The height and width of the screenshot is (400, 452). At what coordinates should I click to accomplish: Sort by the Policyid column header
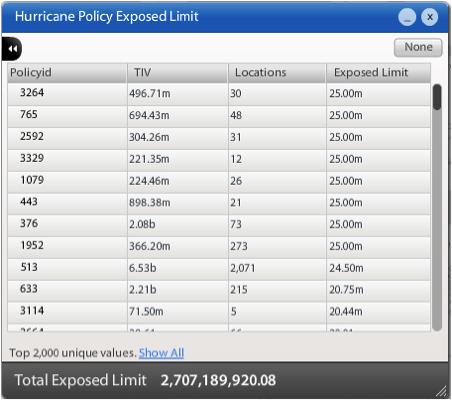[x=67, y=73]
